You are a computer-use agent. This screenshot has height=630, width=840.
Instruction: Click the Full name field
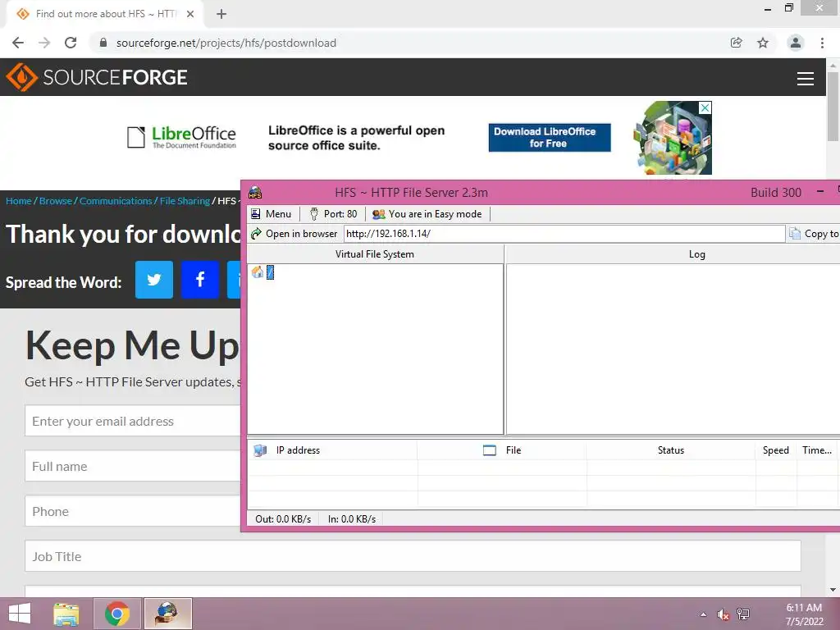click(x=133, y=466)
